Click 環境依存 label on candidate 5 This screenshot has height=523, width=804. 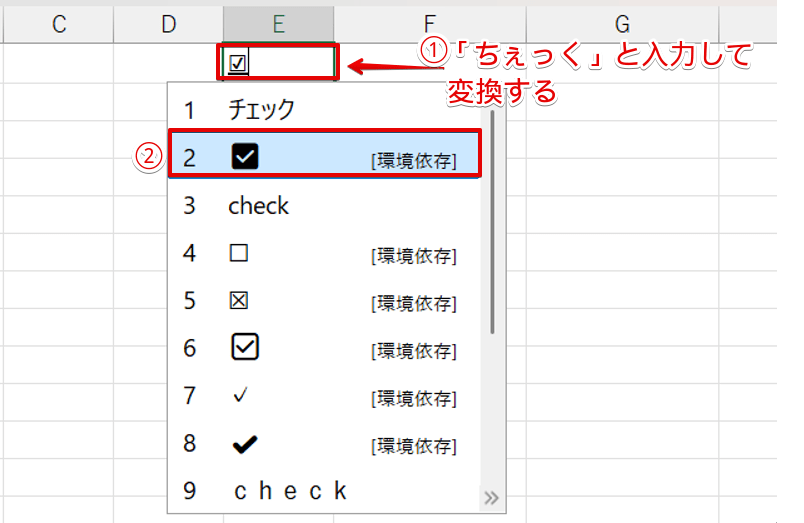pyautogui.click(x=414, y=304)
